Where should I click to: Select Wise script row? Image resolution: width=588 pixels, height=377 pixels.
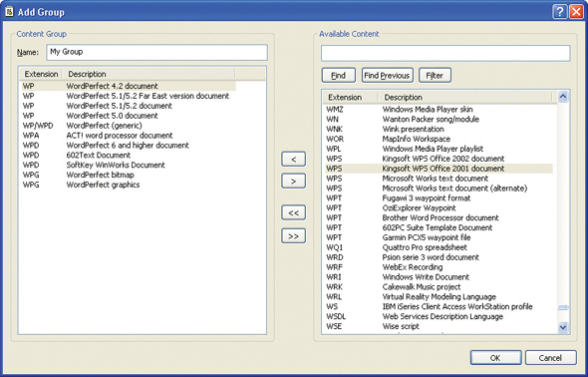point(439,327)
